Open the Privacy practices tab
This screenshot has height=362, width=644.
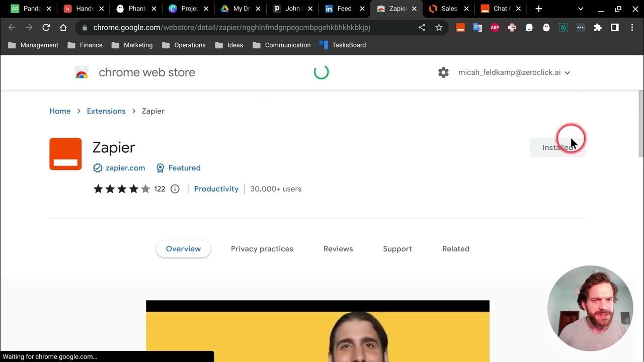[262, 249]
